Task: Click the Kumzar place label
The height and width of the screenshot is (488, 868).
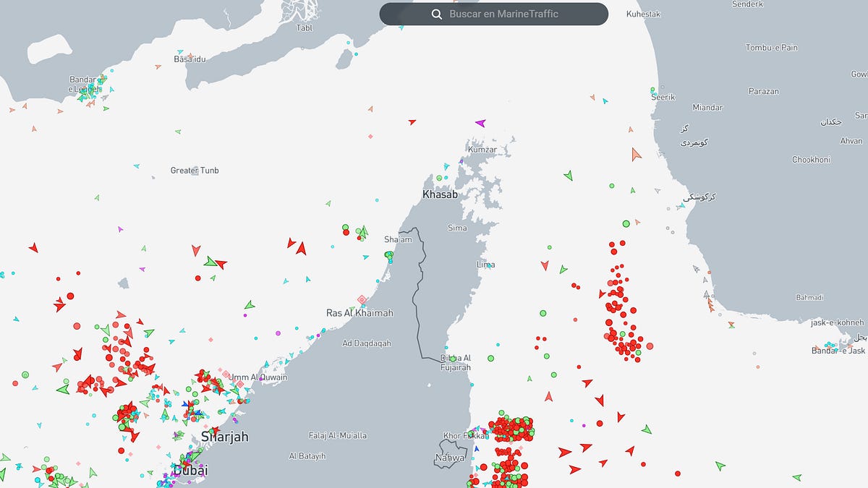Action: (x=482, y=150)
